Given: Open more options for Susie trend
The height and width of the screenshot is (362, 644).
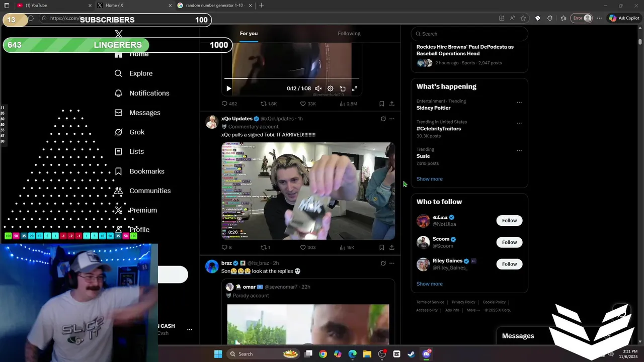Looking at the screenshot, I should click(519, 151).
